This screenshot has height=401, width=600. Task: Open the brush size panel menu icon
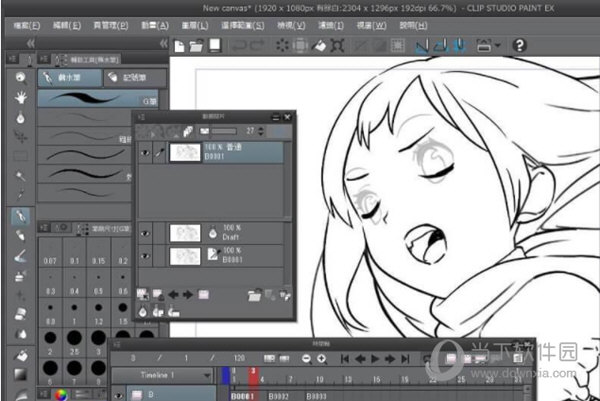click(x=44, y=228)
